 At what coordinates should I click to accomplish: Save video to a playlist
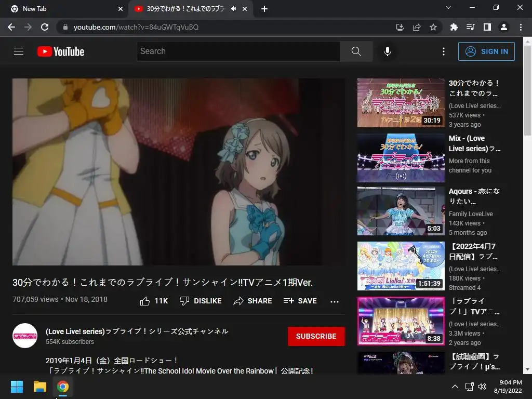300,301
